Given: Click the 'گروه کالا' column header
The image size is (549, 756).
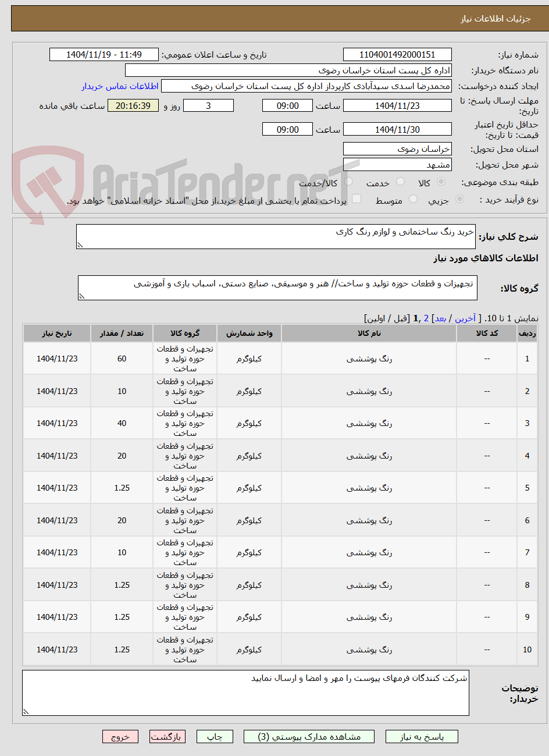Looking at the screenshot, I should 185,333.
